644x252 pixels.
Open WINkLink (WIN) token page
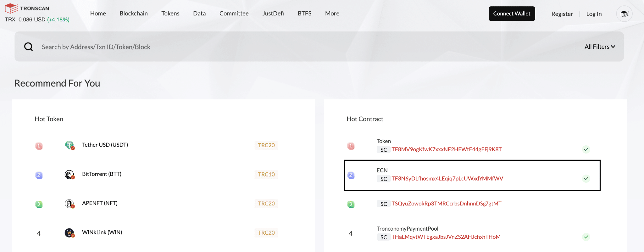102,232
